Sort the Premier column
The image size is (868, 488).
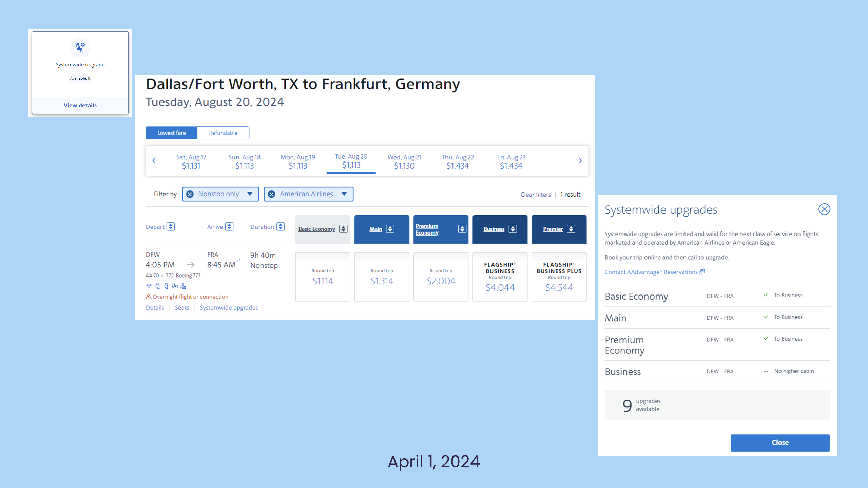click(571, 229)
